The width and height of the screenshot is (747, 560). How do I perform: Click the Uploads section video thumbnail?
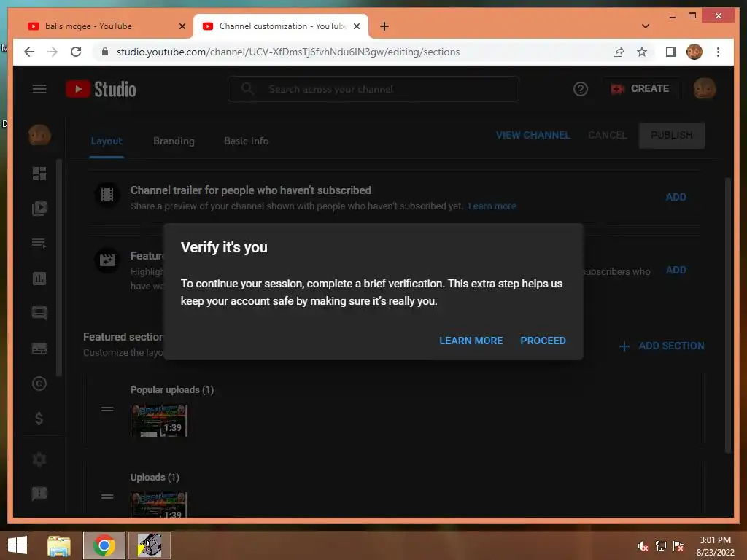(158, 505)
